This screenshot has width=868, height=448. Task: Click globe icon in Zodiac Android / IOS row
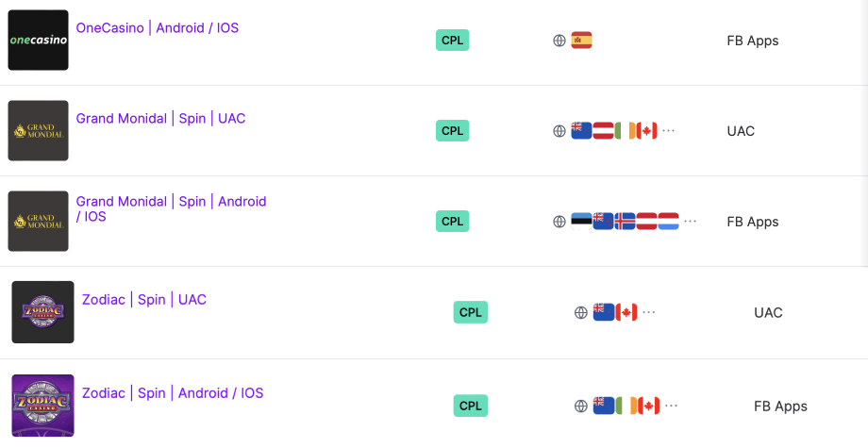click(x=580, y=406)
